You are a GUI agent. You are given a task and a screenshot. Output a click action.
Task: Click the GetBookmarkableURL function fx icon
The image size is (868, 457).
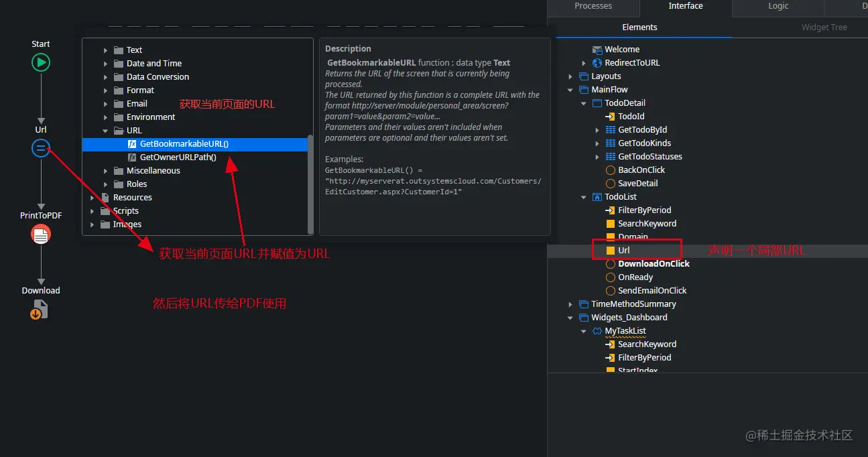pos(132,144)
